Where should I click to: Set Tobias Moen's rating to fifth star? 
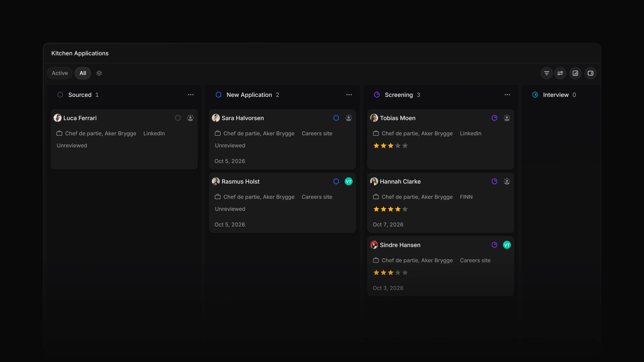405,146
